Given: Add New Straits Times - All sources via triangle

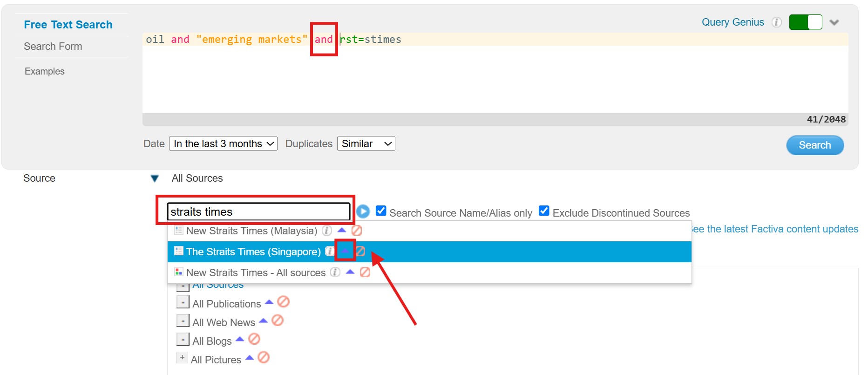Looking at the screenshot, I should point(350,272).
